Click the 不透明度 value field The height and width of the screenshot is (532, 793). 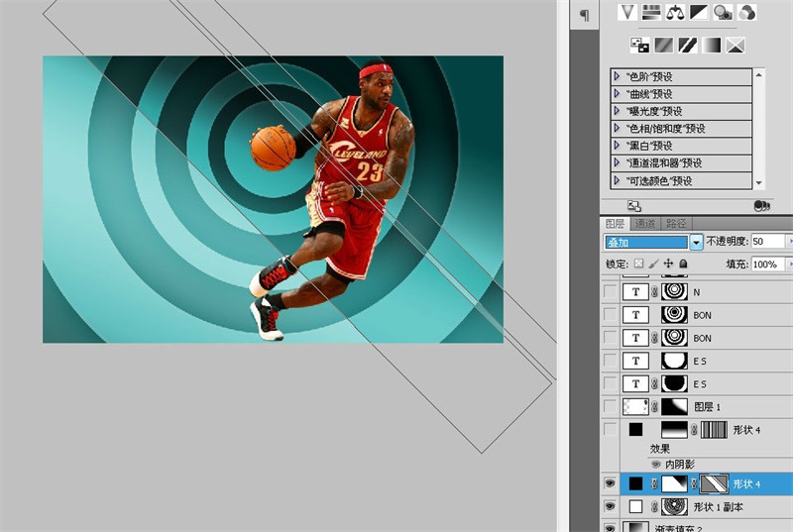point(766,242)
